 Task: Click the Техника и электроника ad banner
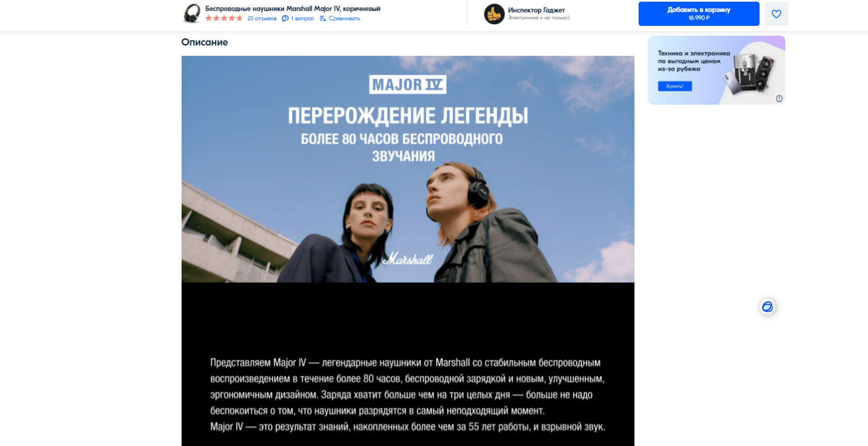[x=716, y=70]
